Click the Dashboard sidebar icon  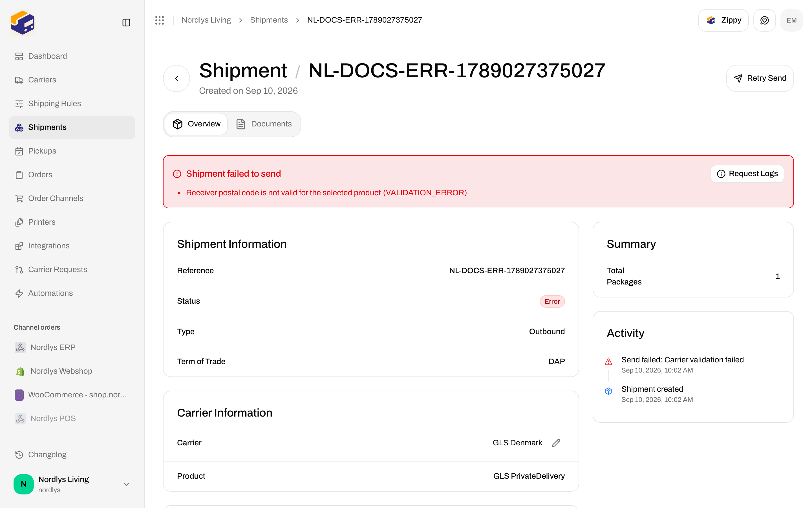click(x=19, y=56)
